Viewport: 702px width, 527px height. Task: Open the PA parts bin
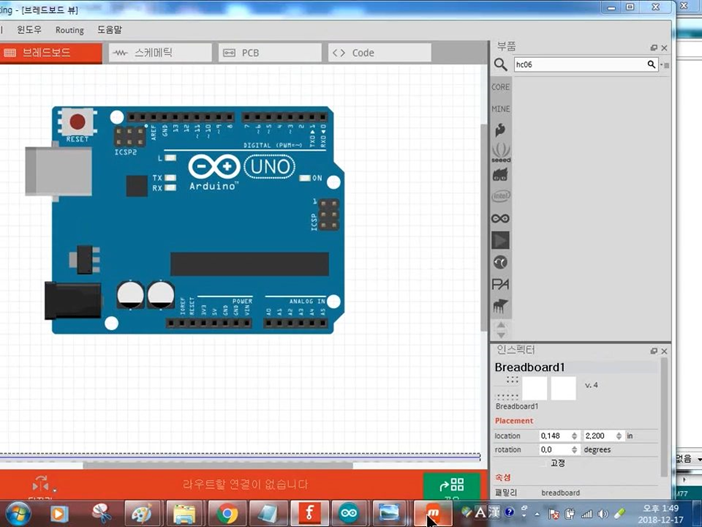(x=501, y=284)
